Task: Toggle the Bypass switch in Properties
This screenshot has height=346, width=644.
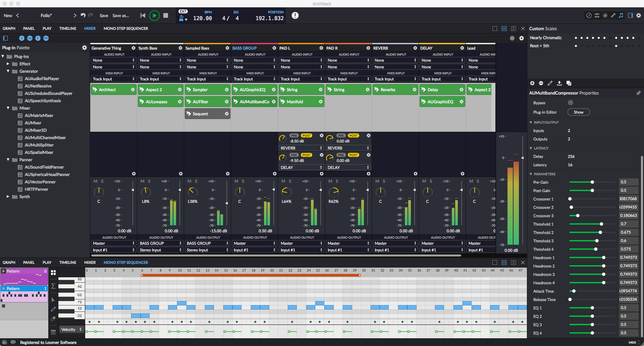Action: (571, 103)
